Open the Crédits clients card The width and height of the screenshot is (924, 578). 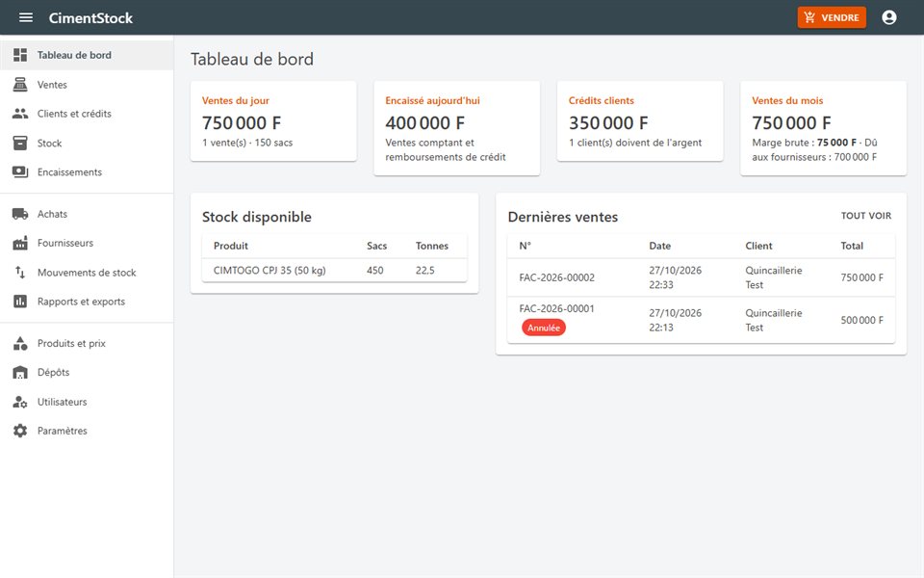pyautogui.click(x=640, y=121)
